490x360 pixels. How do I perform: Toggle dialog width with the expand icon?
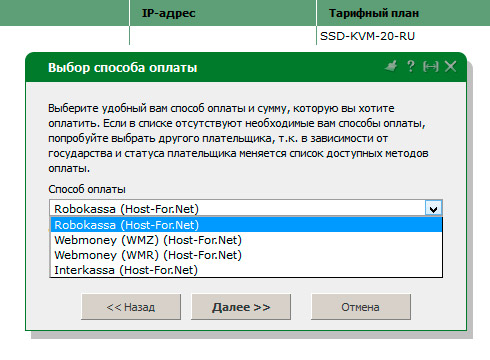tap(431, 67)
